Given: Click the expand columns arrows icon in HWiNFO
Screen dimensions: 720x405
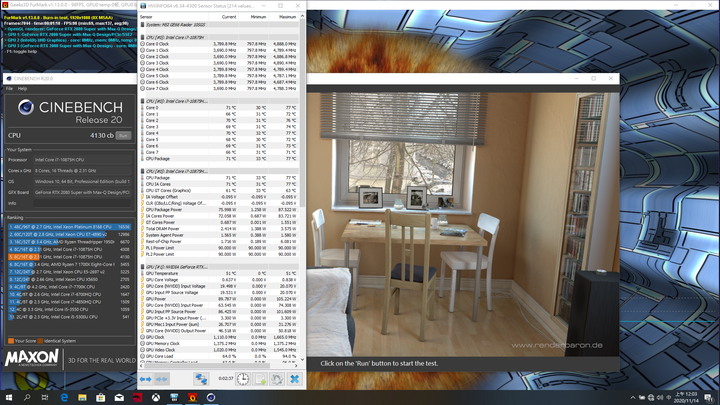Looking at the screenshot, I should pos(146,379).
